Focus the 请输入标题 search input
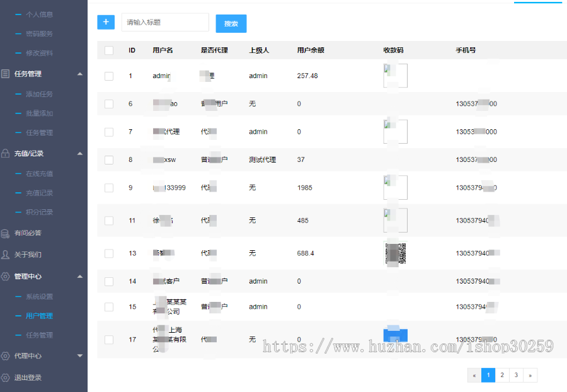Screen dimensions: 567x392 click(165, 22)
